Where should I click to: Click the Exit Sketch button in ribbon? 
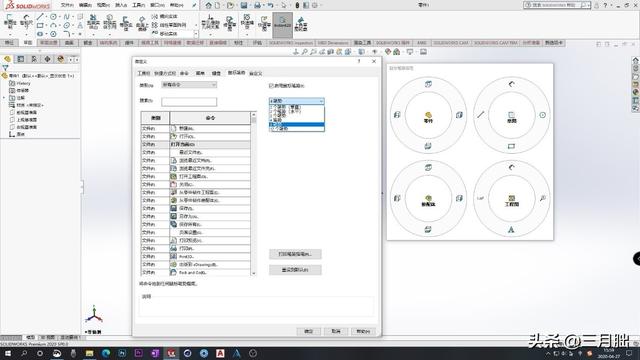point(10,22)
